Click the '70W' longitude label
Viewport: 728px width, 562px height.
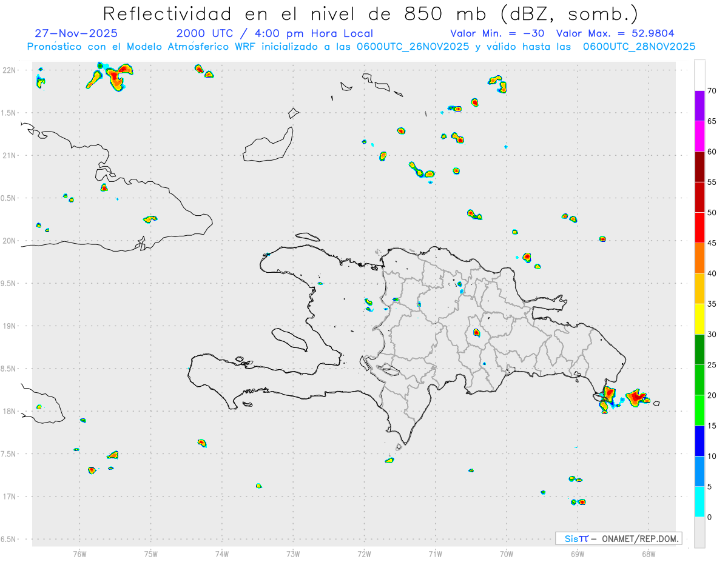[x=507, y=554]
